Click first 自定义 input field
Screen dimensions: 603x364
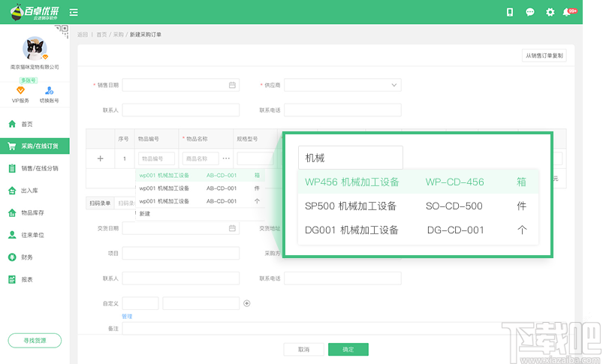coord(140,303)
